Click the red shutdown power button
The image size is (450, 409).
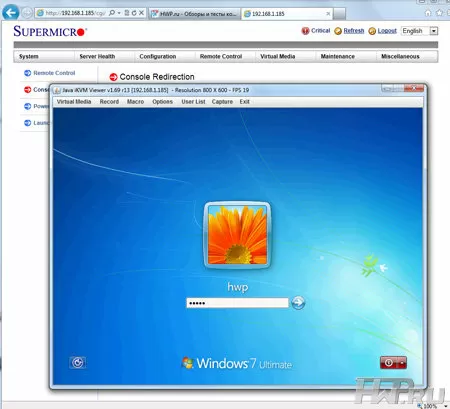point(389,363)
